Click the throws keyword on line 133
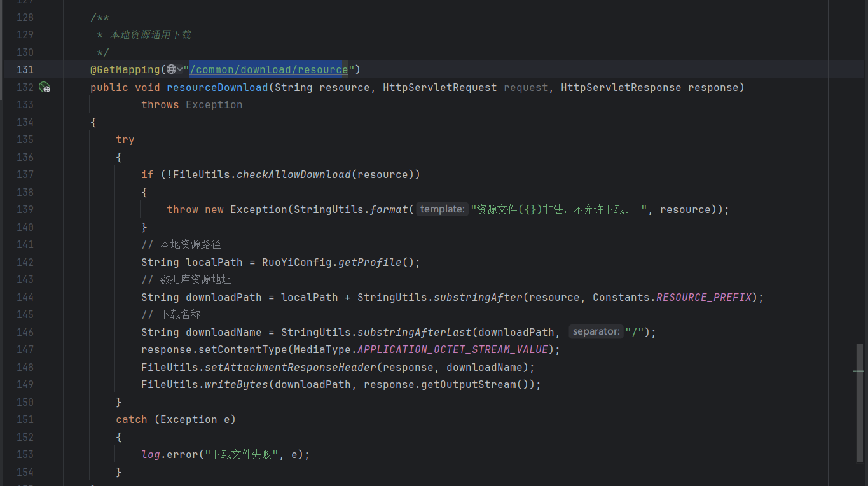 160,104
